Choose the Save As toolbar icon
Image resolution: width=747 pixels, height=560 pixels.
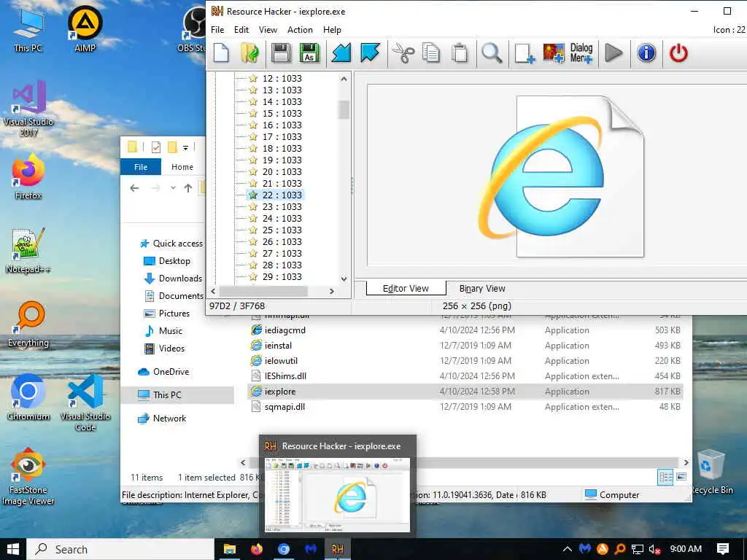[x=309, y=52]
